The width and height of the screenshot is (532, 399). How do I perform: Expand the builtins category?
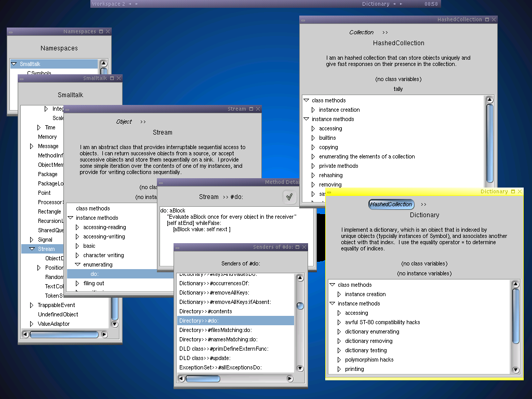313,138
